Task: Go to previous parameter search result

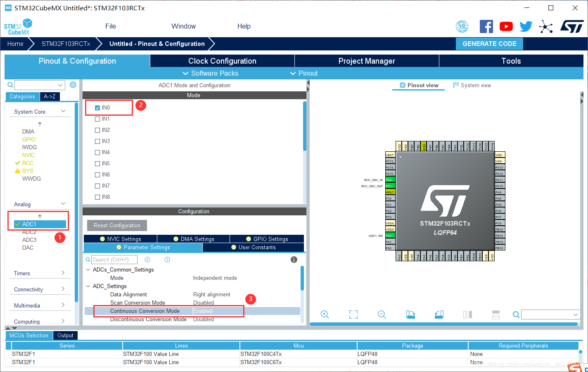Action: tap(147, 260)
